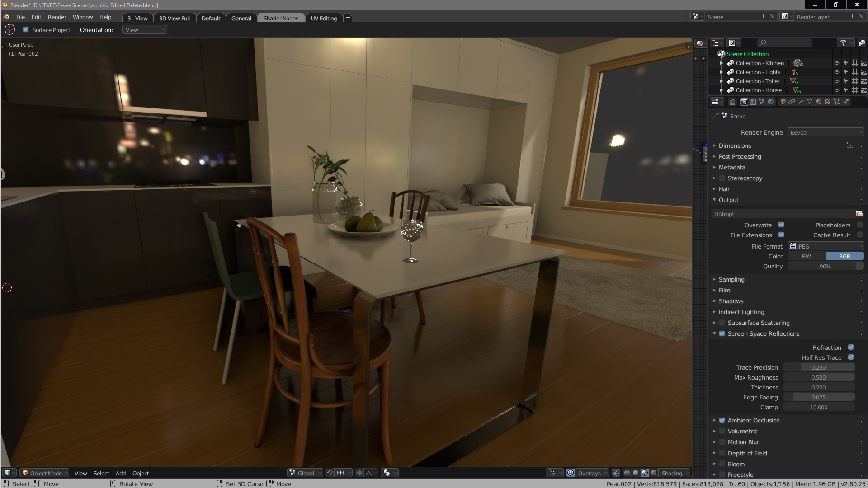This screenshot has height=488, width=868.
Task: Click the UV Editing tab
Action: click(324, 18)
